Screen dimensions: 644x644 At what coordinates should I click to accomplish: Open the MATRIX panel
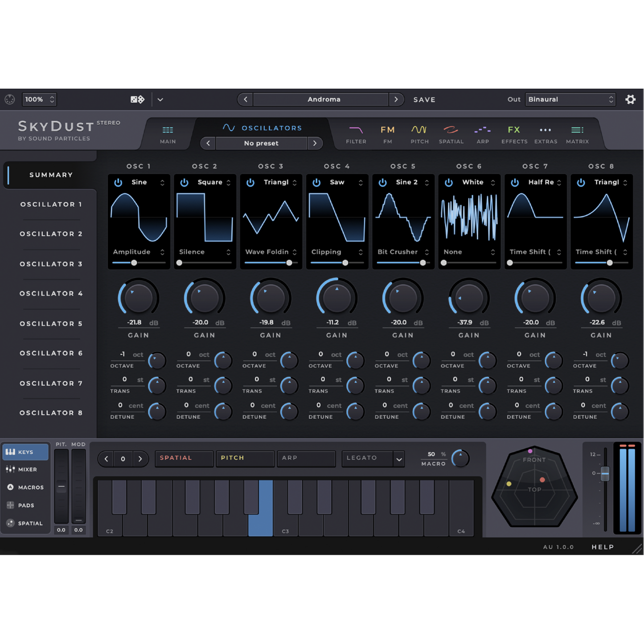(577, 134)
